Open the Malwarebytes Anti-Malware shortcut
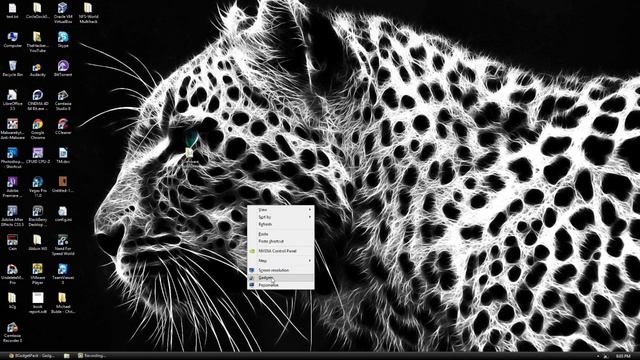The height and width of the screenshot is (360, 640). tap(13, 129)
